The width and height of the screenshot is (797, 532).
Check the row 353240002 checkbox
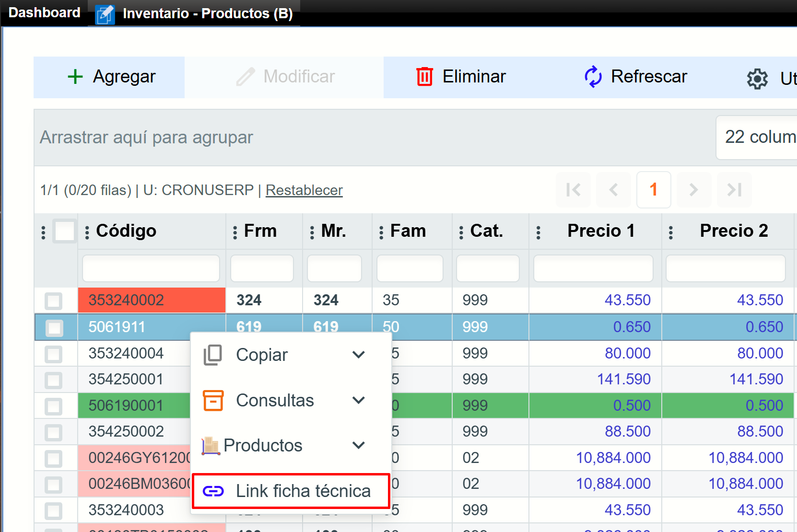(x=53, y=301)
